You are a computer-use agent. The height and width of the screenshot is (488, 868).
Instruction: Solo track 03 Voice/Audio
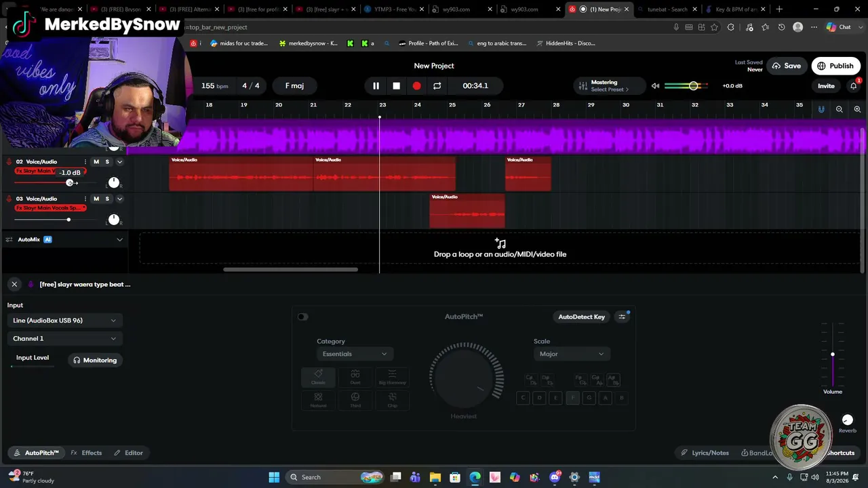pyautogui.click(x=107, y=199)
